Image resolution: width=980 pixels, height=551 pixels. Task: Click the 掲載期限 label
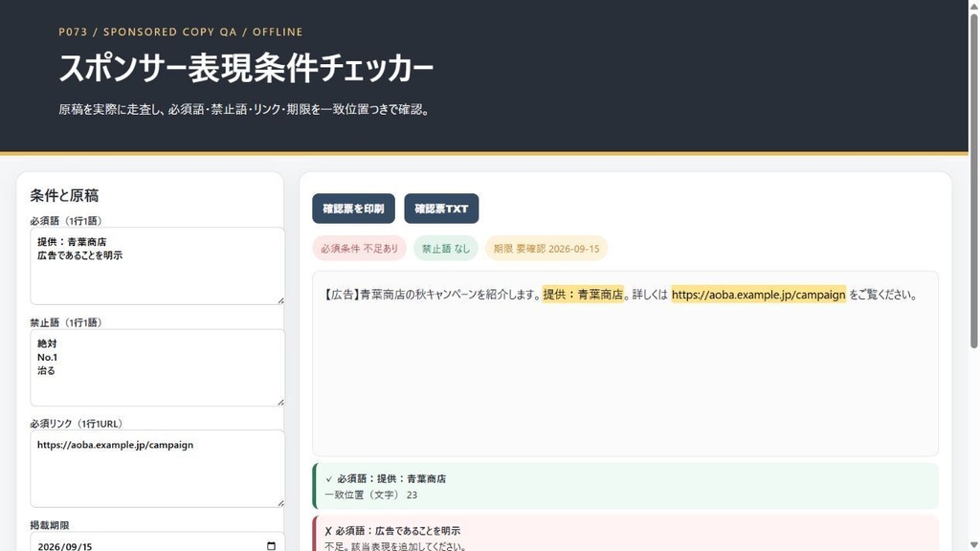point(50,525)
